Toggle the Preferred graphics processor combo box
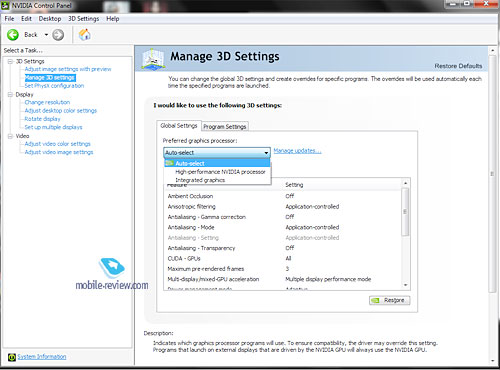Image resolution: width=500 pixels, height=370 pixels. [217, 152]
